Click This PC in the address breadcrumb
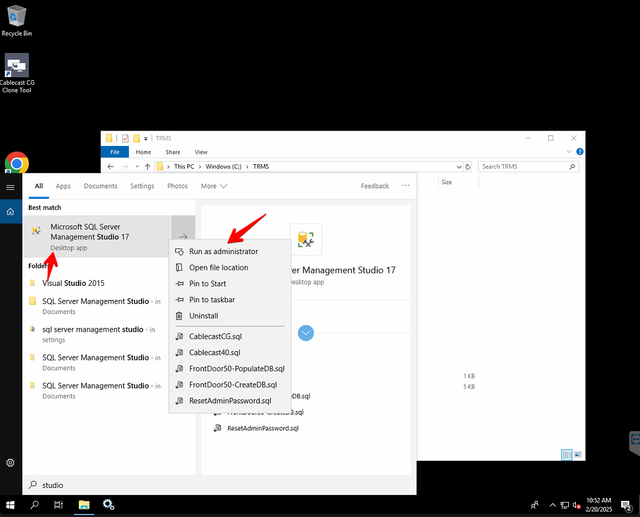 pos(184,166)
